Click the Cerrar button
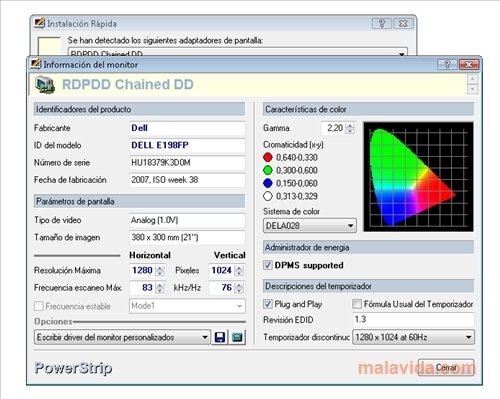Viewport: 500px width, 399px height. point(446,367)
